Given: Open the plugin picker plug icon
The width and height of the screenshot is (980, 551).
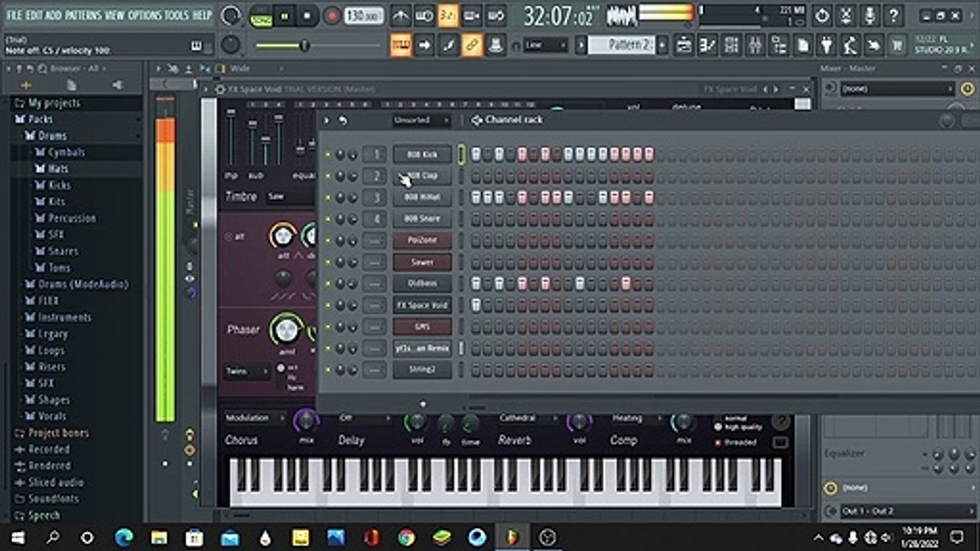Looking at the screenshot, I should [827, 45].
